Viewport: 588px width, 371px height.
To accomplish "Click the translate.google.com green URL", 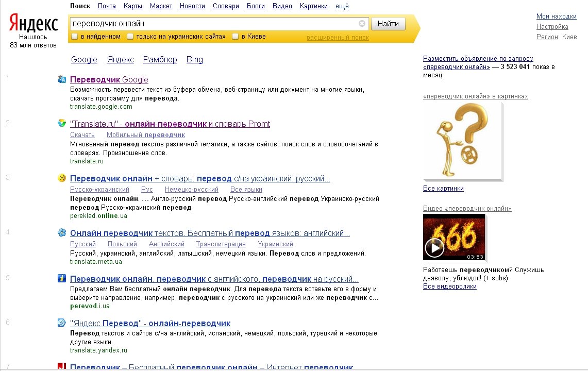I will [x=101, y=107].
